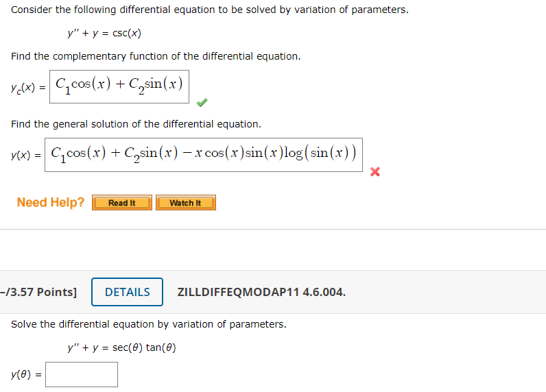Click the sec(θ) tan(θ) equation text
This screenshot has width=546, height=392.
pos(144,347)
